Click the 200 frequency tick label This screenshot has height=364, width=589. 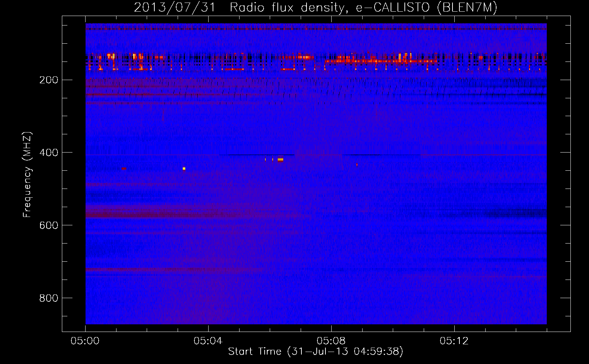point(49,80)
